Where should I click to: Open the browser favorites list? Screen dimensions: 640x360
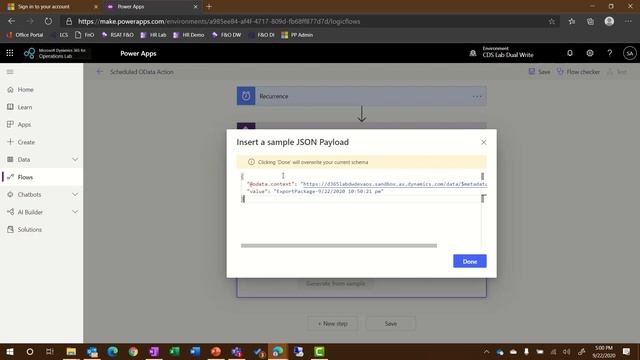tap(572, 21)
